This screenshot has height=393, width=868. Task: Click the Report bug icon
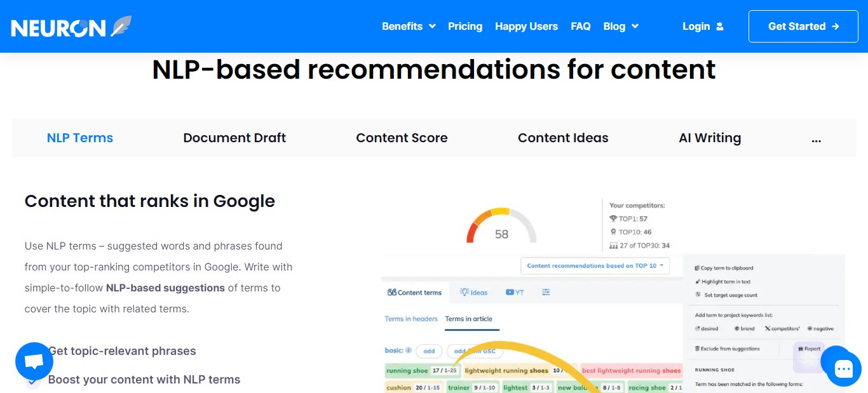point(801,349)
